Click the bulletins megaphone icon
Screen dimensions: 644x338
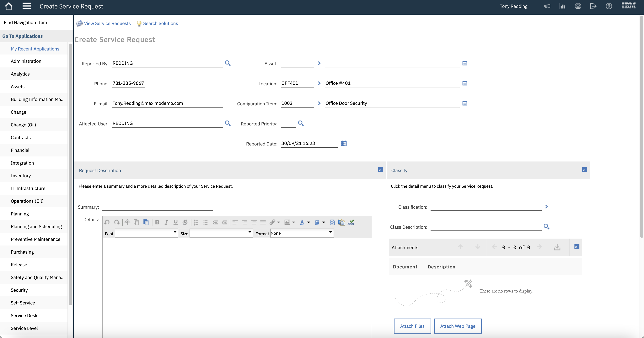click(547, 6)
